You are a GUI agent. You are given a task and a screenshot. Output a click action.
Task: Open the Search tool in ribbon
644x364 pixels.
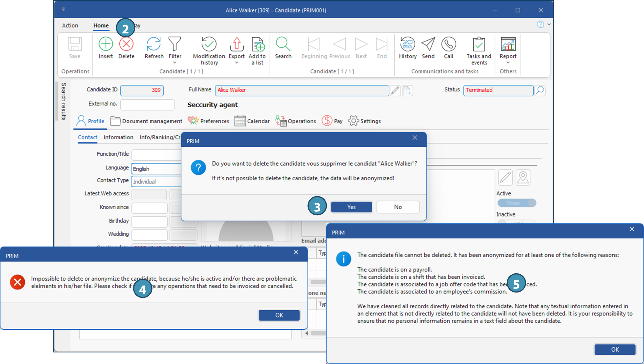pyautogui.click(x=283, y=44)
